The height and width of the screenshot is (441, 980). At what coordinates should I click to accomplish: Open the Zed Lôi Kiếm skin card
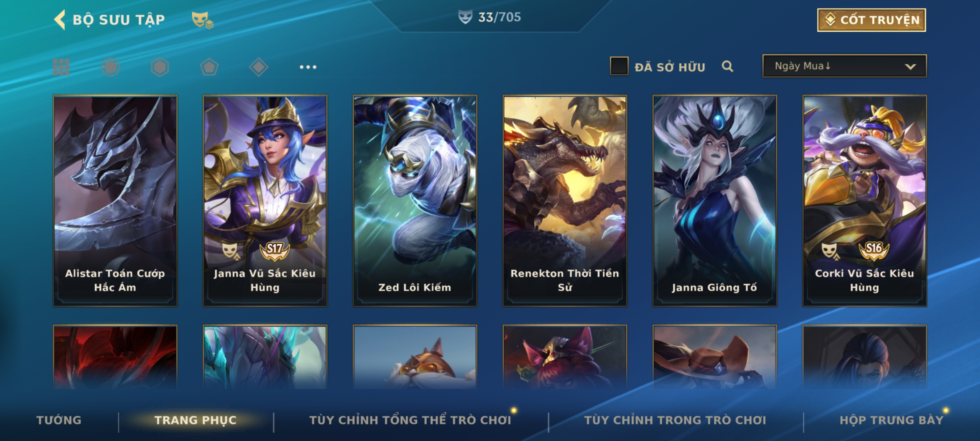(x=415, y=201)
